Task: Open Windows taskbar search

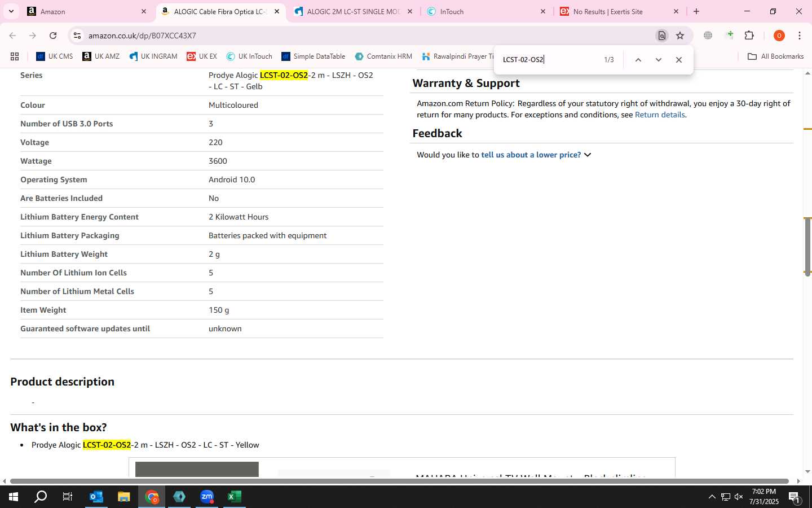Action: (41, 497)
